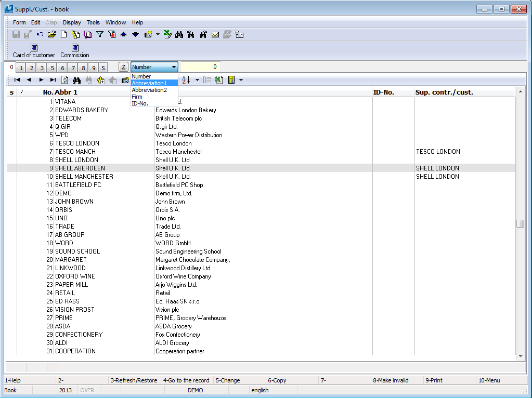Viewport: 532px width, 398px height.
Task: Click the blue down arrow icon
Action: (x=135, y=34)
